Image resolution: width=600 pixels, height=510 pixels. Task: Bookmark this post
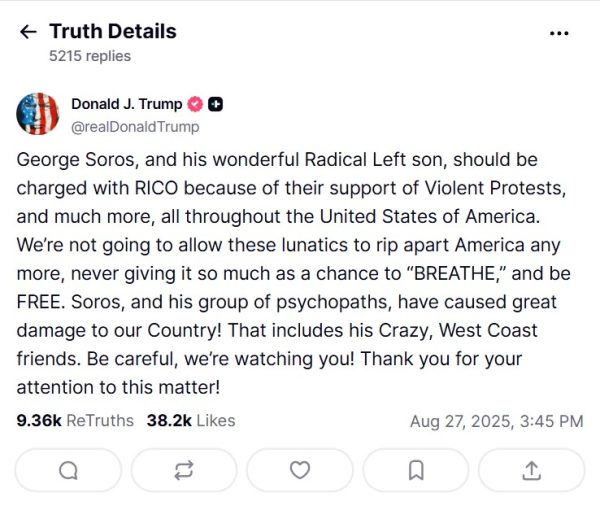pyautogui.click(x=416, y=470)
